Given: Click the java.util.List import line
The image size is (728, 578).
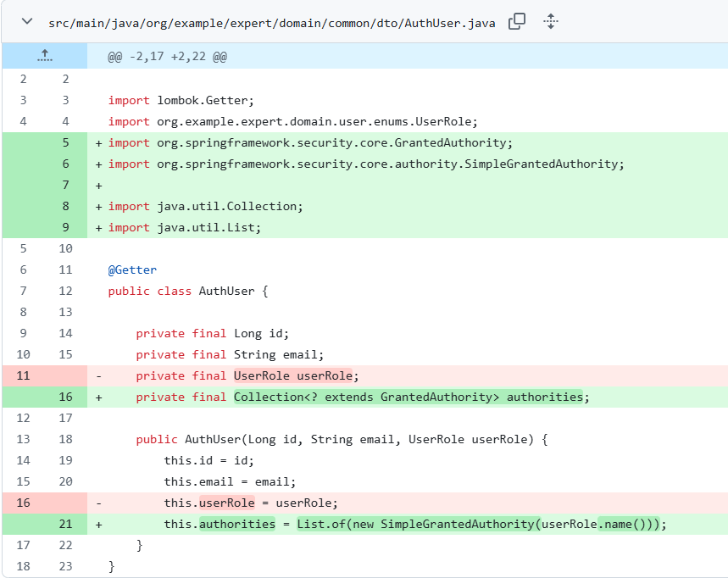Looking at the screenshot, I should click(x=184, y=227).
